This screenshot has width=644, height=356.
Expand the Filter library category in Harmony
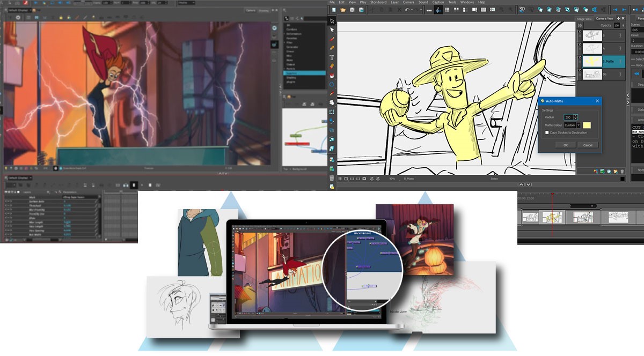pyautogui.click(x=284, y=42)
